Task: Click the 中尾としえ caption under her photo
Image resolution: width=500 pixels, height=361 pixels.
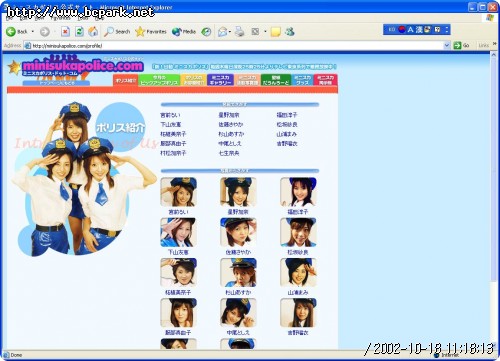Action: (238, 333)
